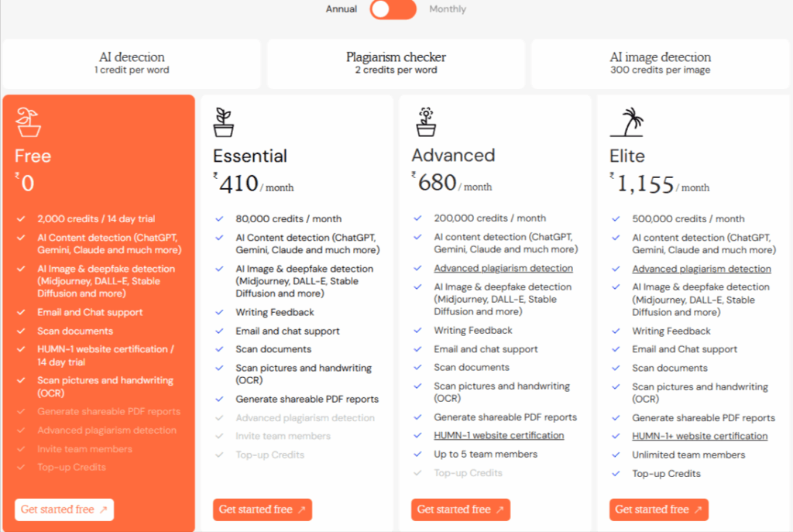793x532 pixels.
Task: Open Advanced plagiarism detection link in Elite plan
Action: (702, 269)
